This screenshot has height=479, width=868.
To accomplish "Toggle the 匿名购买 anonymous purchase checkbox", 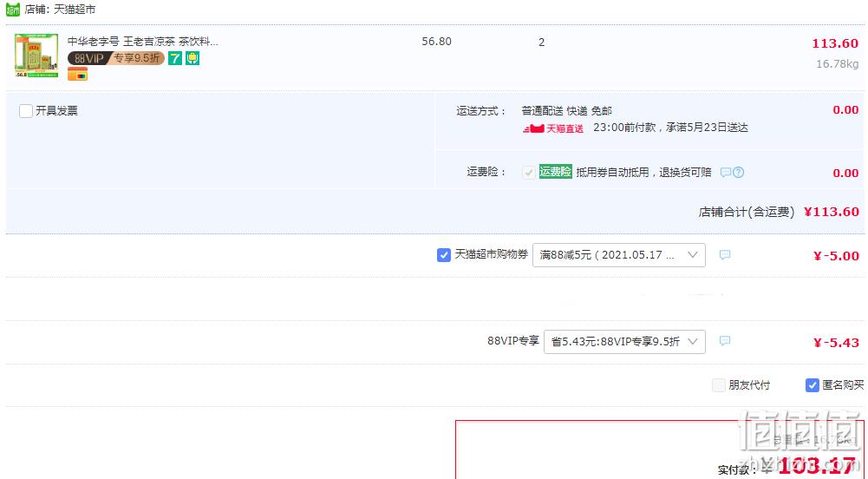I will 813,385.
